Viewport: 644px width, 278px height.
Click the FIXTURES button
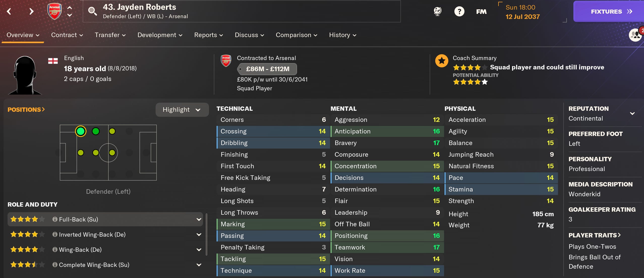tap(608, 12)
